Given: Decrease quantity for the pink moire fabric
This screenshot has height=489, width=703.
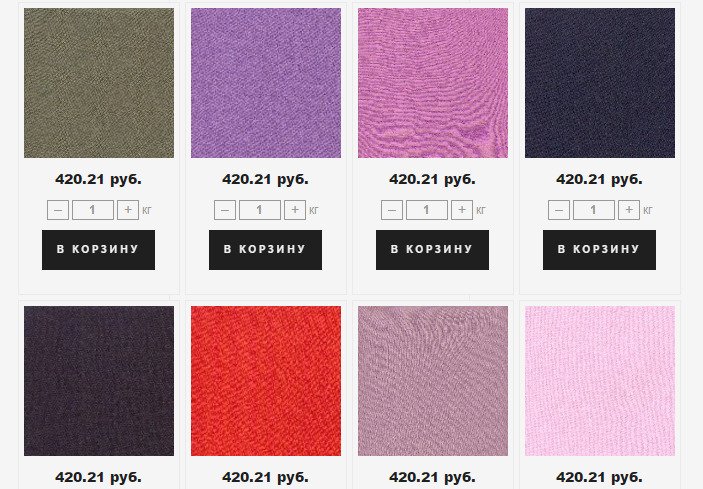Looking at the screenshot, I should click(x=392, y=210).
